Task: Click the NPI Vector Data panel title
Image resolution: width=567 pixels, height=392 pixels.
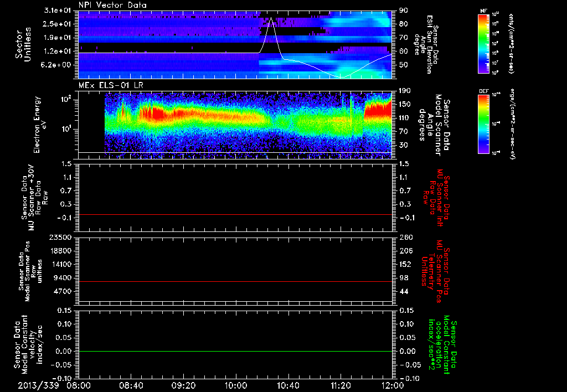Action: coord(112,5)
